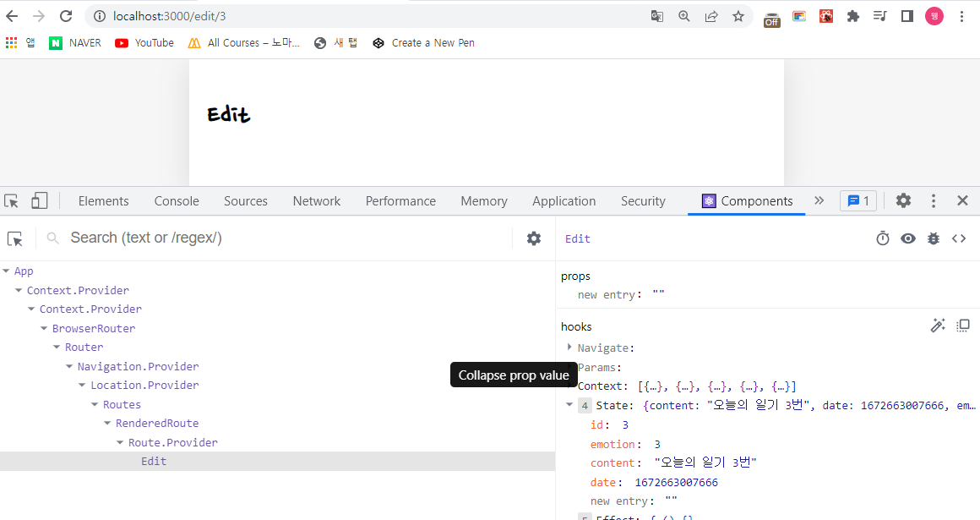Open DevTools customize three-dot menu
980x520 pixels.
[x=934, y=201]
